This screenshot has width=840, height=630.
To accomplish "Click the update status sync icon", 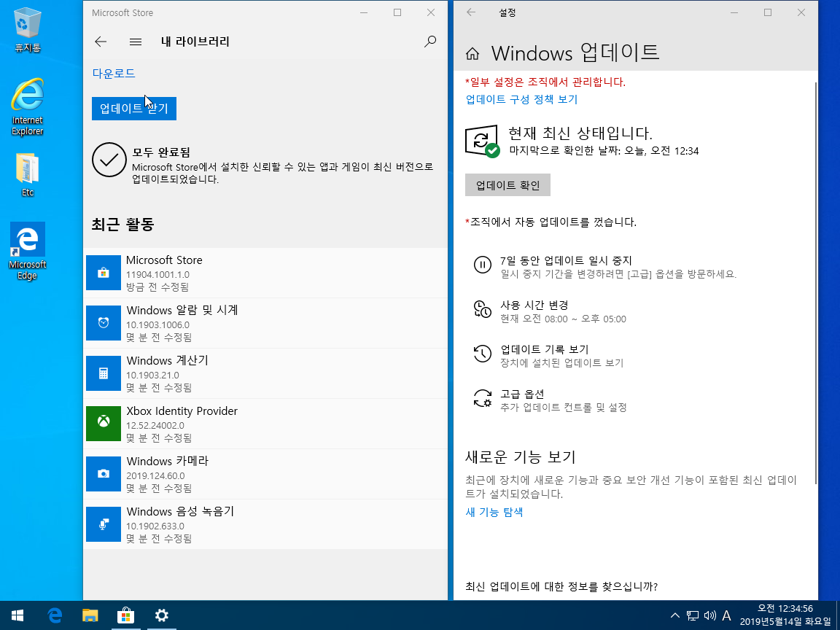I will (x=482, y=141).
